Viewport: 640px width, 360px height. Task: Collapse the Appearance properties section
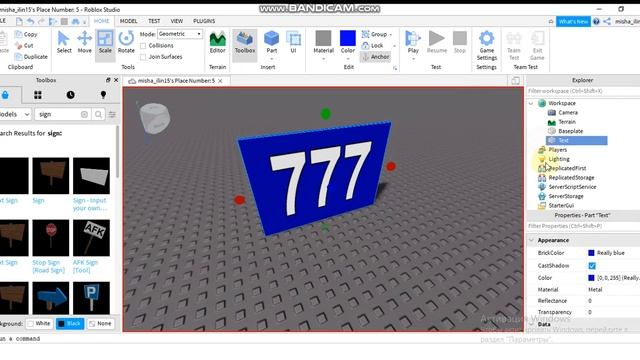531,240
